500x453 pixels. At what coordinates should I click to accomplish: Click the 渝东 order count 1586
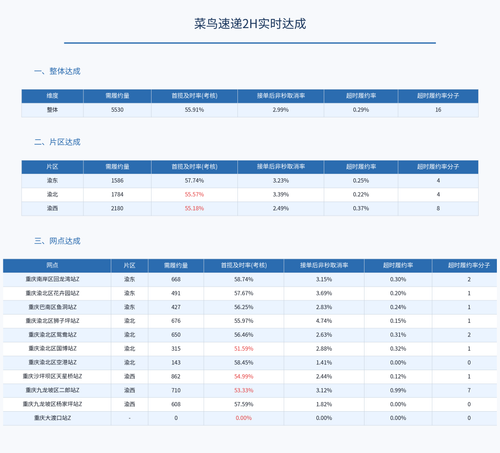point(117,181)
